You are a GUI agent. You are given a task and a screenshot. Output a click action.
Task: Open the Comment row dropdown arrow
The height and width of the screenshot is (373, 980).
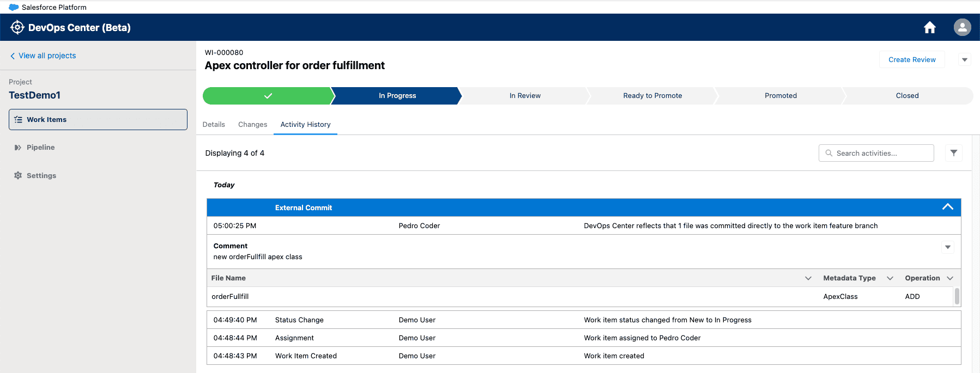948,247
